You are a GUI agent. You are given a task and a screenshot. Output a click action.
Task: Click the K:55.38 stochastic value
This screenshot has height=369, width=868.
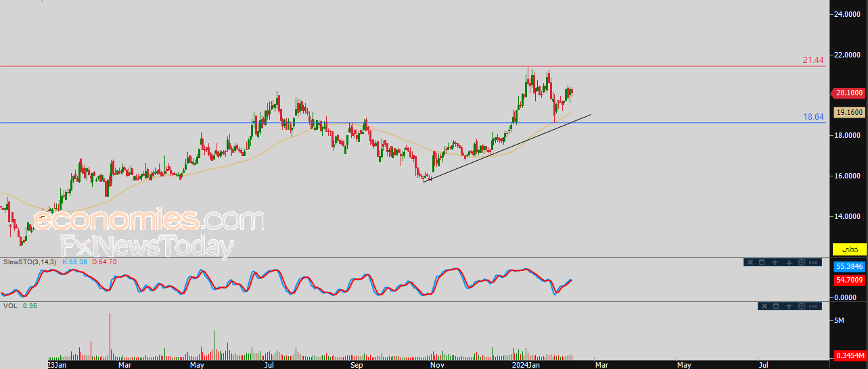[x=76, y=262]
